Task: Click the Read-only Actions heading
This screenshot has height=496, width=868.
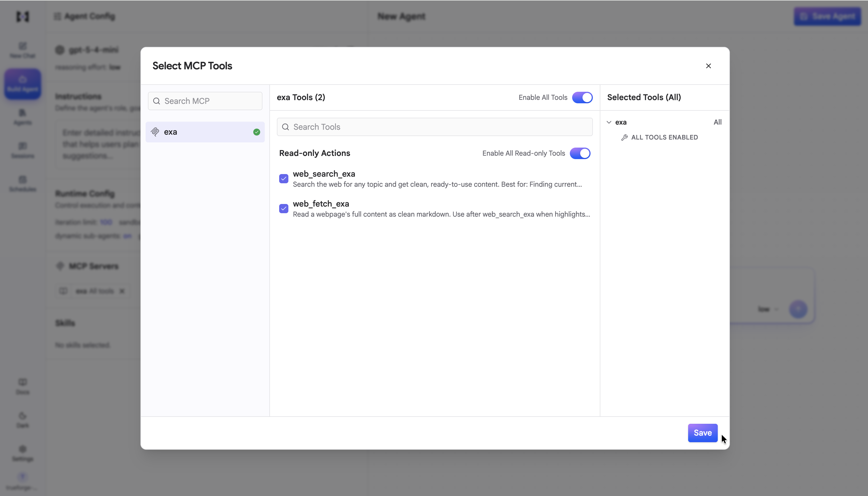Action: point(315,153)
